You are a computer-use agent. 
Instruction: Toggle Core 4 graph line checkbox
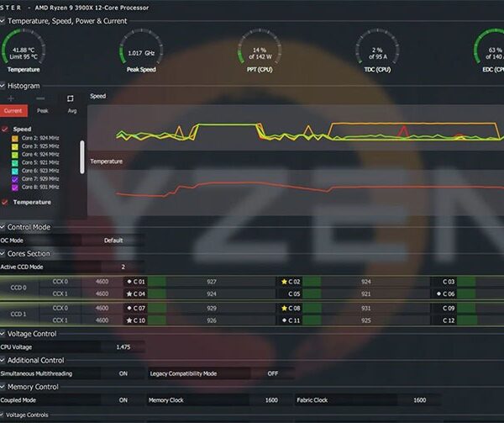tap(15, 155)
